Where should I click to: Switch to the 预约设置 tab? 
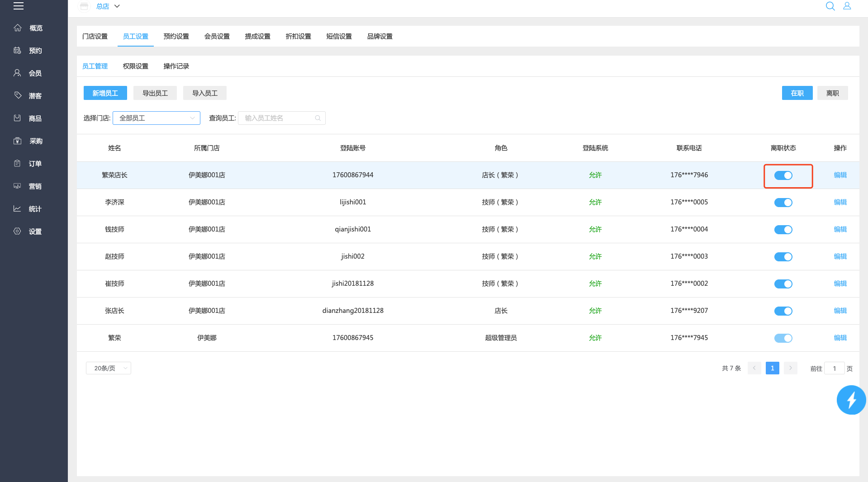click(x=176, y=36)
